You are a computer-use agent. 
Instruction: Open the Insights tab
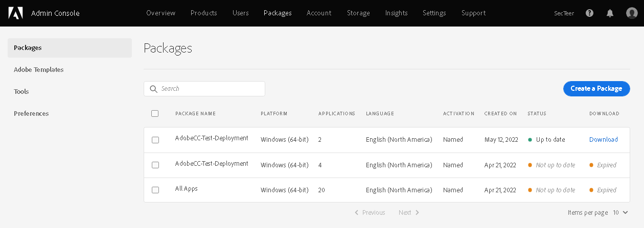coord(396,13)
